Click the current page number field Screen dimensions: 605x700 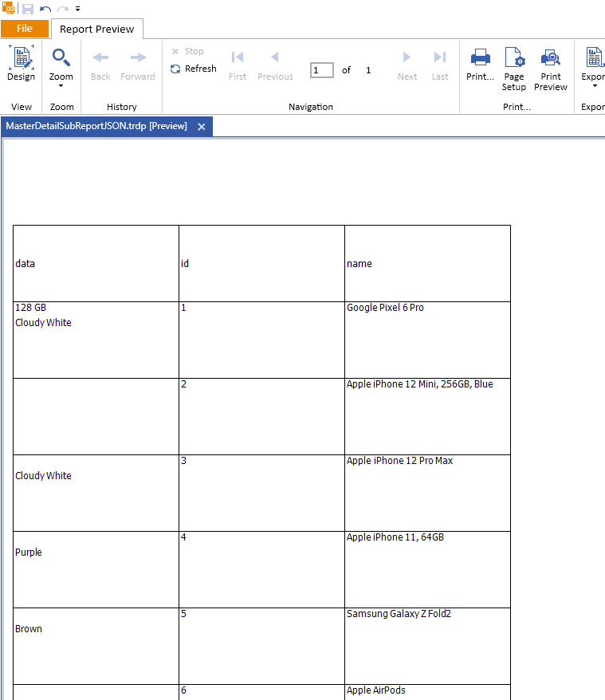[x=322, y=70]
